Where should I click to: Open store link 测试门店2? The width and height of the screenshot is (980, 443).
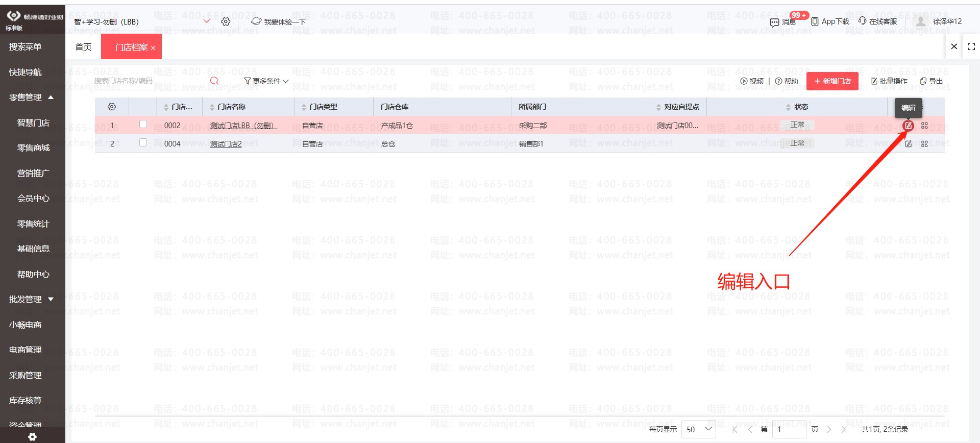tap(226, 144)
